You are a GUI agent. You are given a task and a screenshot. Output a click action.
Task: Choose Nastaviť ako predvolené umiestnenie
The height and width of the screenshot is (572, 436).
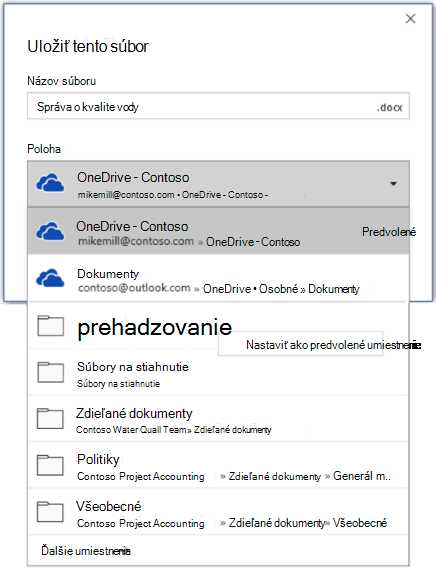click(301, 344)
